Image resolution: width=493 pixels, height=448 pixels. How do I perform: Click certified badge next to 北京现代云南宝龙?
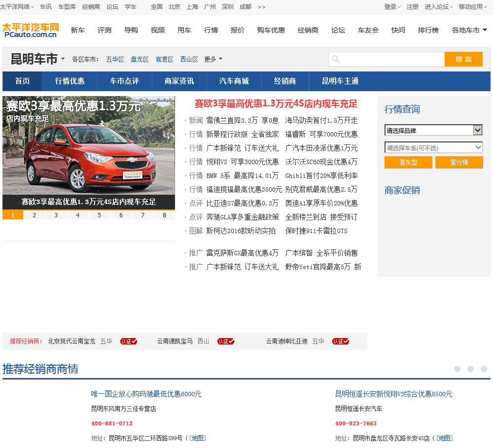click(128, 341)
